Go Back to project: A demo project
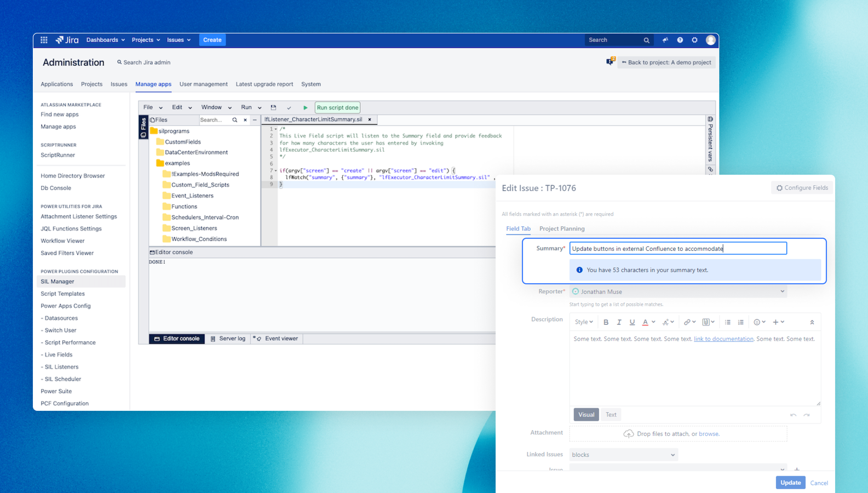This screenshot has width=868, height=493. click(666, 62)
